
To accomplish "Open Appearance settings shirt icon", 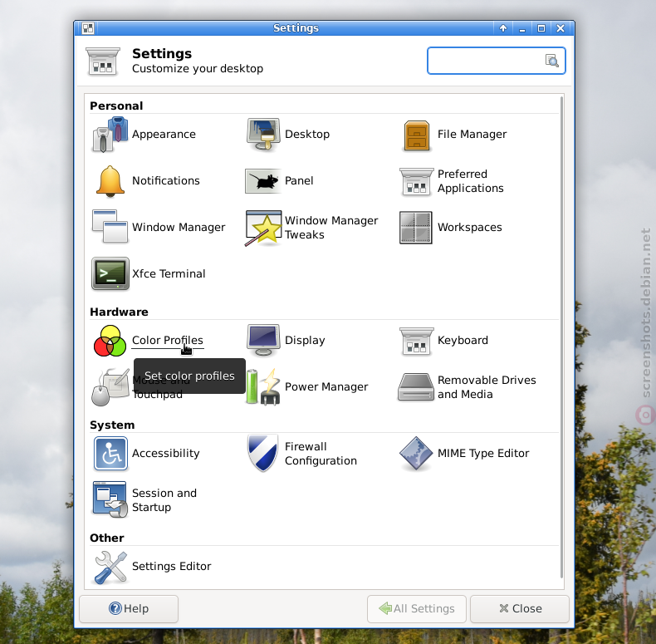I will click(x=110, y=135).
